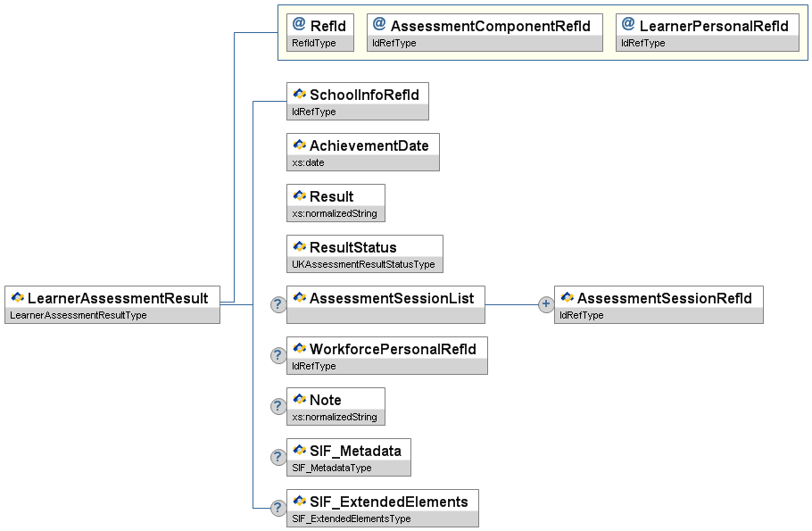Click the element icon next to ResultStatus
Screen dimensions: 812x531
coord(299,247)
